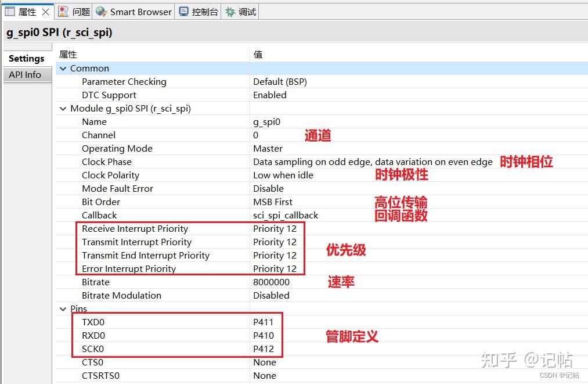588x384 pixels.
Task: Select the Bit Order MSB First value
Action: point(273,202)
